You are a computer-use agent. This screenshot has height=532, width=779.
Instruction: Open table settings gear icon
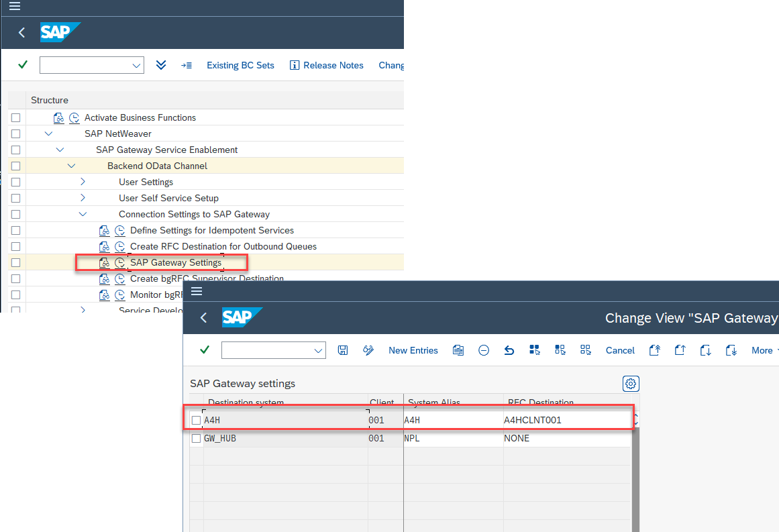[631, 384]
